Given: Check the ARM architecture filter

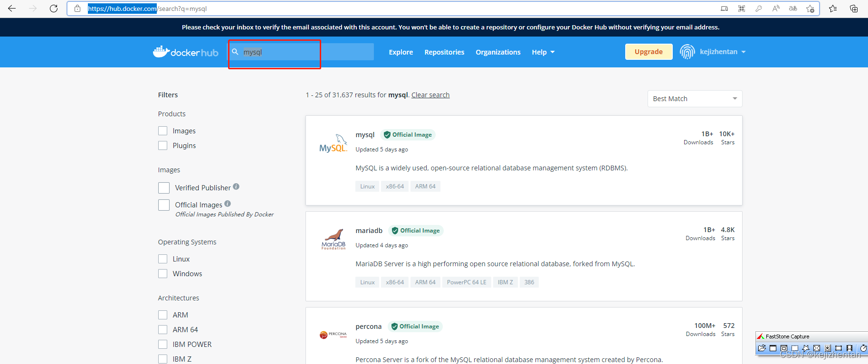Looking at the screenshot, I should tap(163, 315).
